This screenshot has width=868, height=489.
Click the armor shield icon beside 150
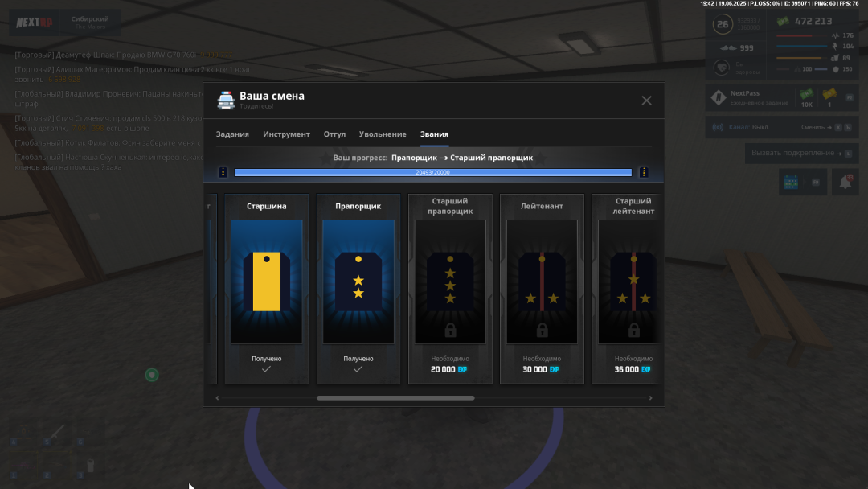(x=836, y=69)
